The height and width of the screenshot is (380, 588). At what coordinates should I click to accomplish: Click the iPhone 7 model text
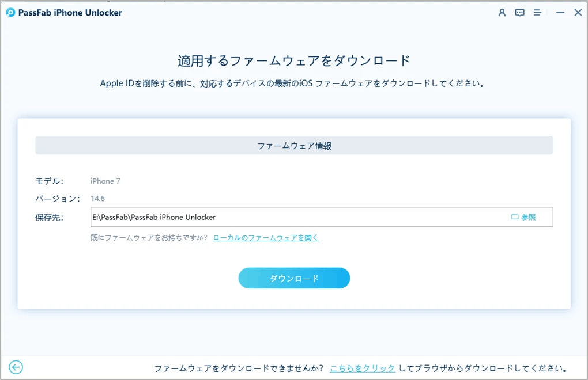[105, 181]
